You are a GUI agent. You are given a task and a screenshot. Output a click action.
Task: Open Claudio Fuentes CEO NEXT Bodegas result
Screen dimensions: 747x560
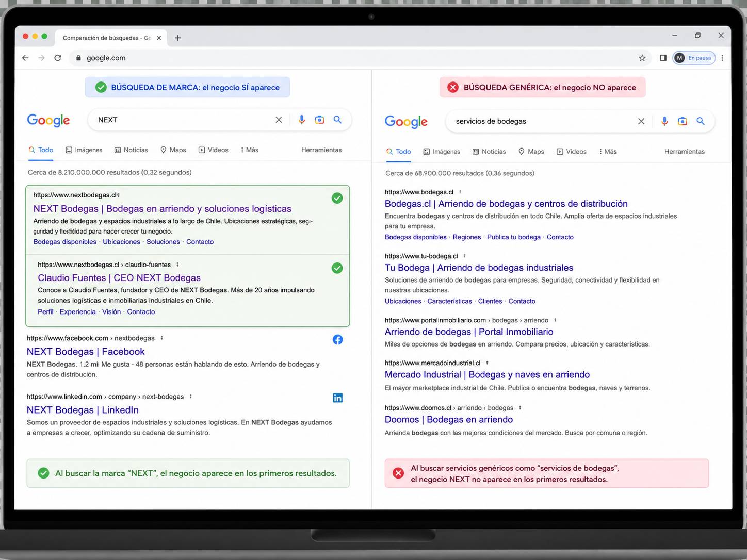point(119,278)
